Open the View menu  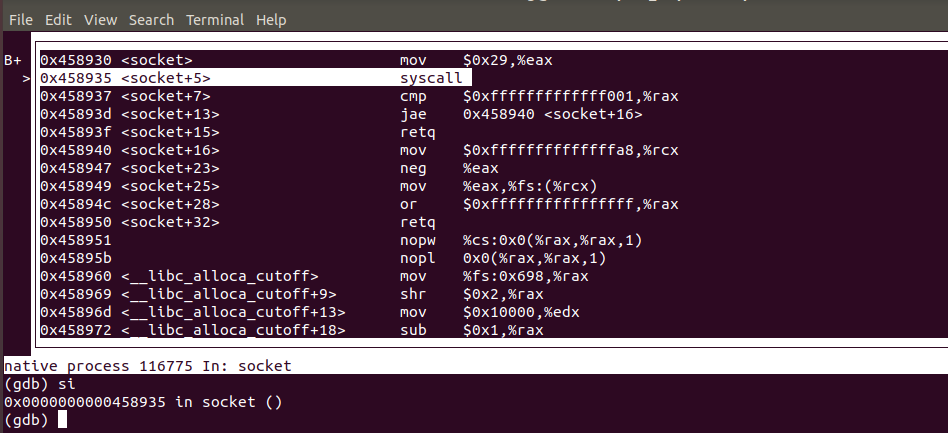100,20
